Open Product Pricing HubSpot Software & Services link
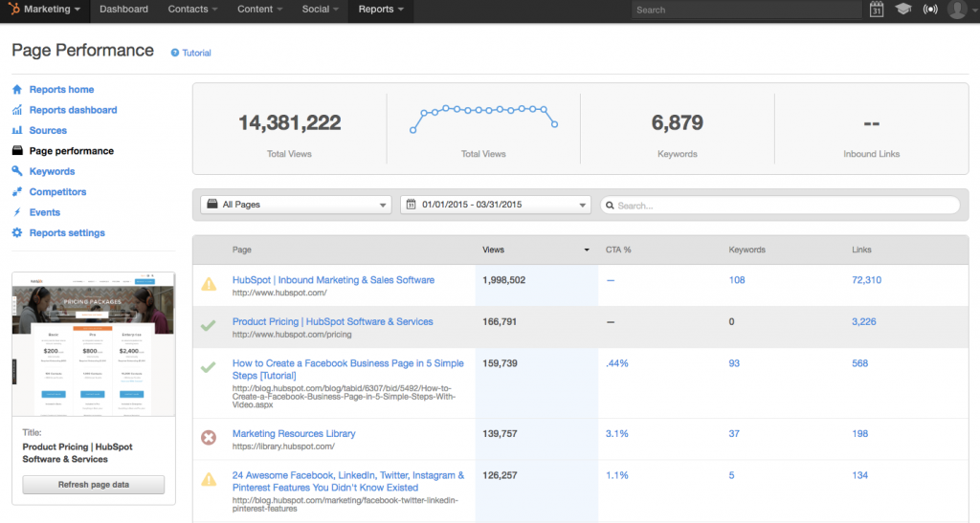This screenshot has height=523, width=980. coord(332,322)
